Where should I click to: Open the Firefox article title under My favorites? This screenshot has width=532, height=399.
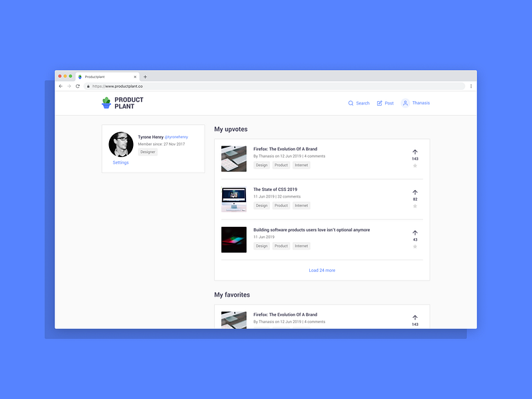285,315
